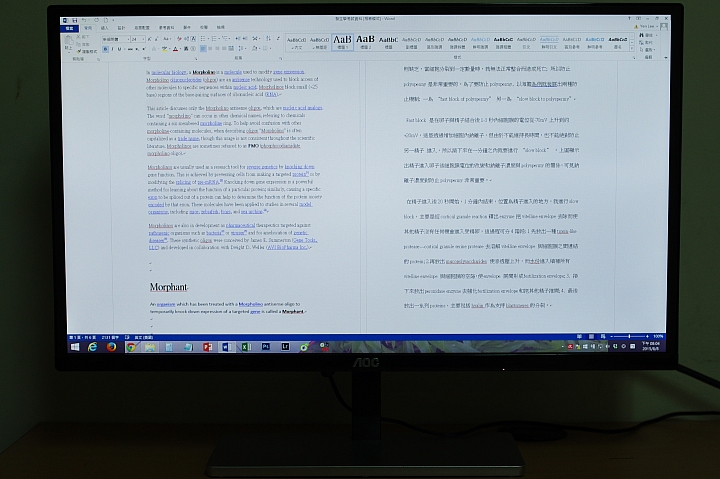Screen dimensions: 720x479
Task: Open the Mailings ribbon tab
Action: (x=187, y=28)
